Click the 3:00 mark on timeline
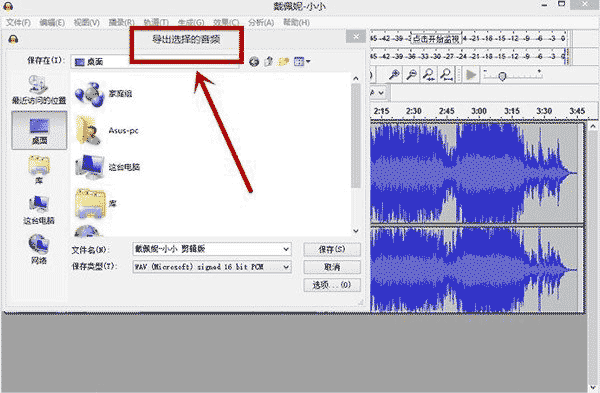Screen dimensions: 600x393 (479, 111)
